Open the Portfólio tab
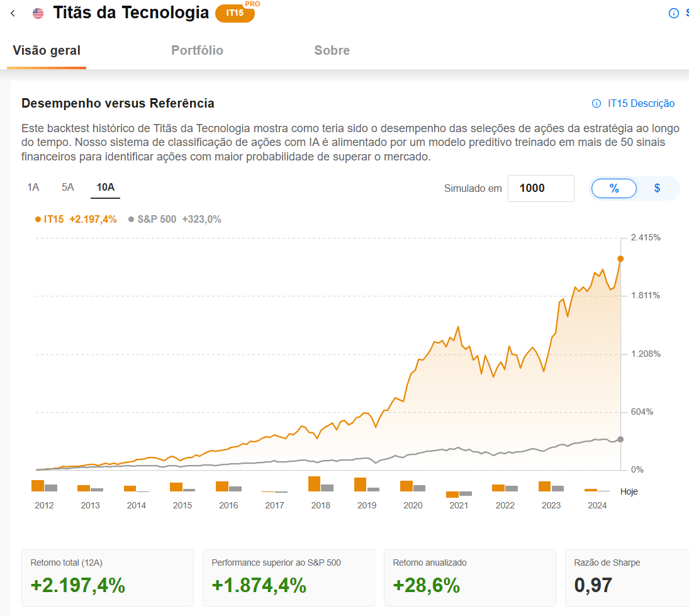This screenshot has width=689, height=616. coord(197,51)
